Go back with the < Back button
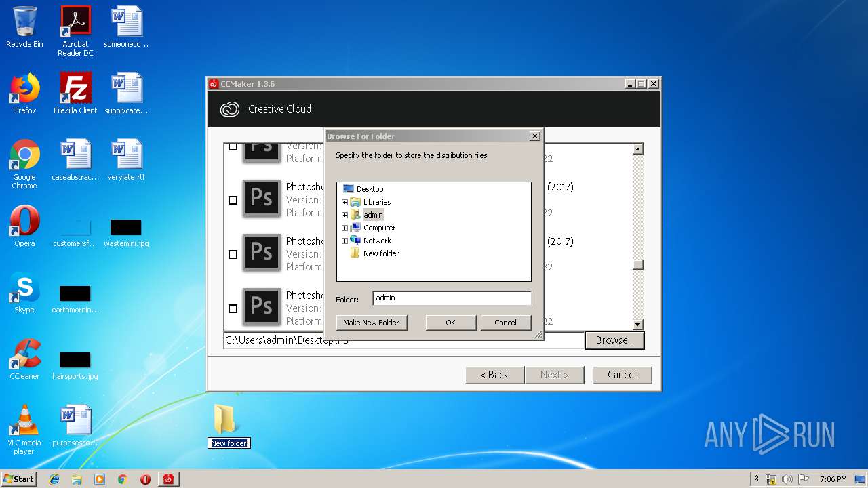868x488 pixels. 495,375
